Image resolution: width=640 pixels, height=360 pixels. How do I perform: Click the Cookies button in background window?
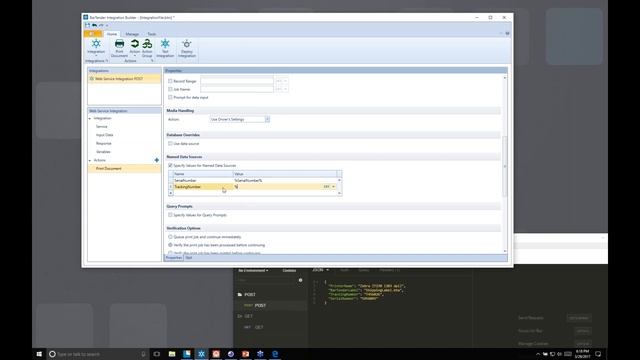(x=289, y=271)
